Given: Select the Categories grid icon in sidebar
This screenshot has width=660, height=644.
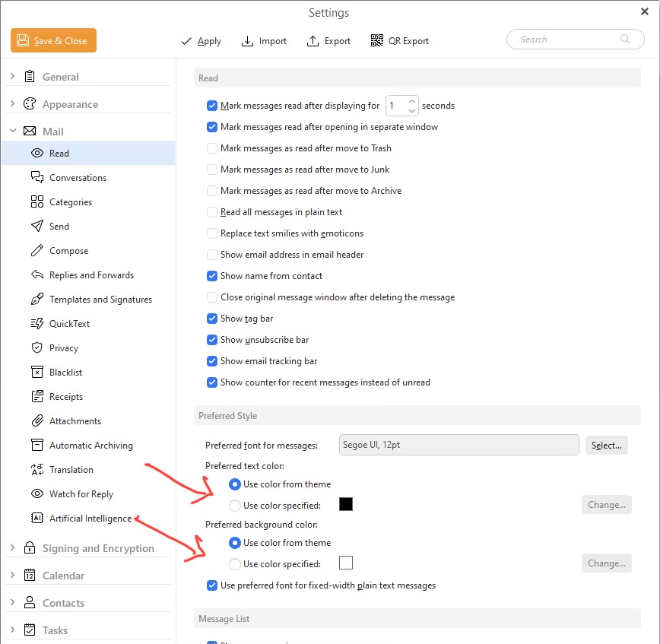Looking at the screenshot, I should point(36,201).
